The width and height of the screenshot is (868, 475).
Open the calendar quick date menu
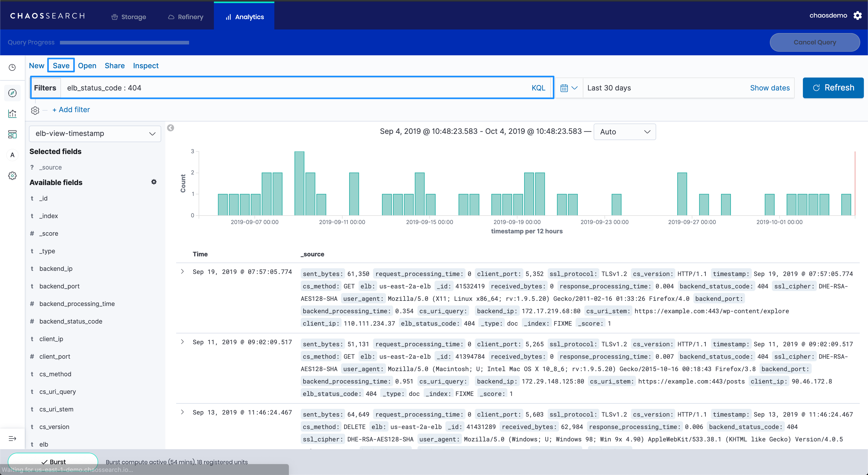coord(569,88)
